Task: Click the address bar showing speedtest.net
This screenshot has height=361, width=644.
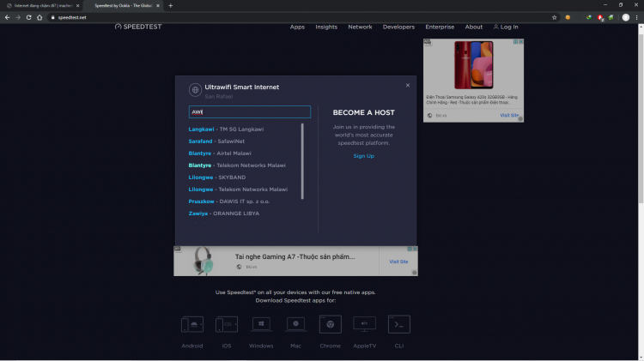Action: pyautogui.click(x=300, y=17)
